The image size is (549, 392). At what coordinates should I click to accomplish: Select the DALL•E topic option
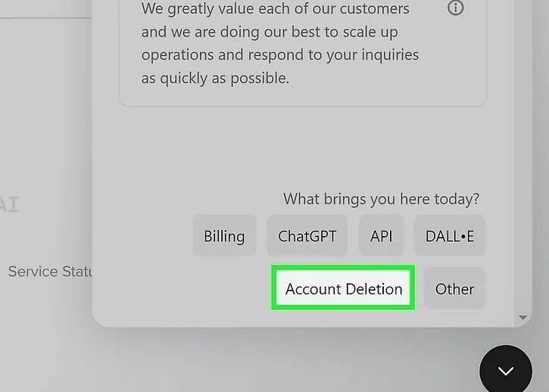pyautogui.click(x=450, y=236)
